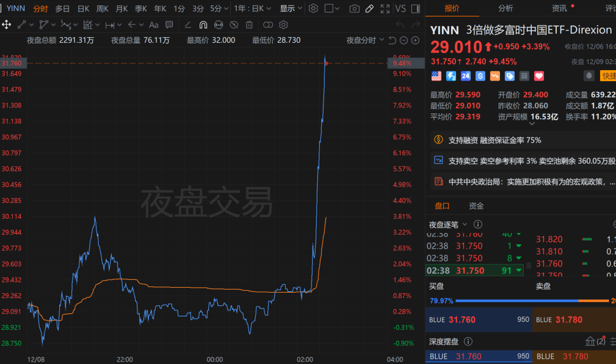Take a chart screenshot with camera icon
This screenshot has height=364, width=616.
click(x=354, y=9)
